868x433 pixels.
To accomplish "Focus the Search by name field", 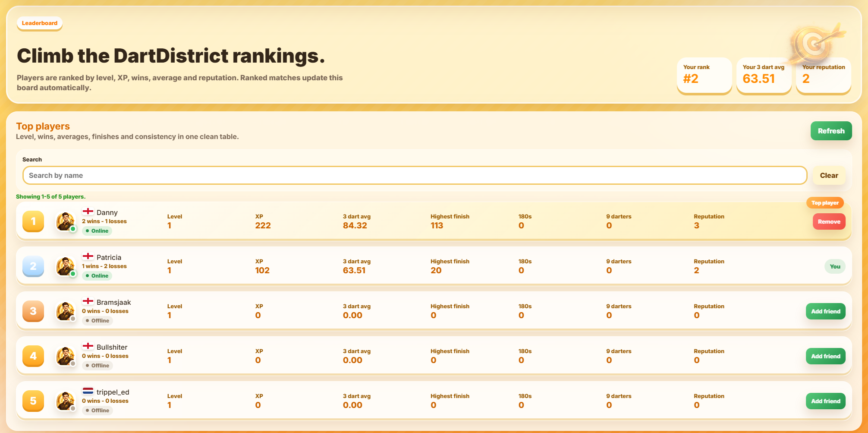I will tap(415, 175).
